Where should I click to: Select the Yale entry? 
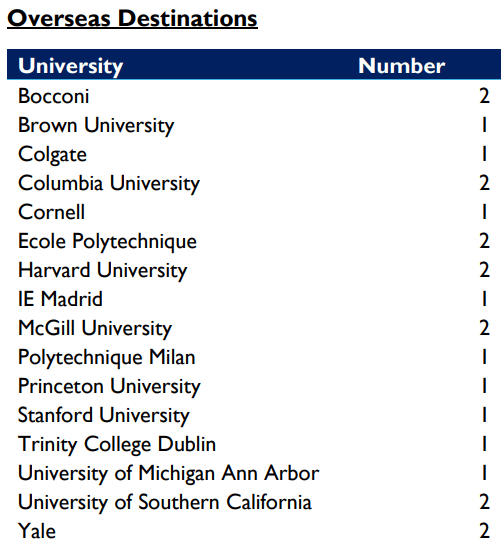click(x=37, y=531)
